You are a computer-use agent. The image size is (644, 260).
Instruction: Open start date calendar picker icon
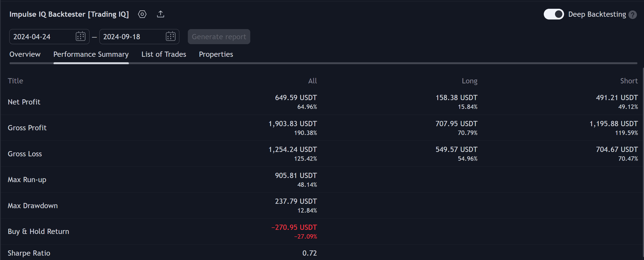81,36
